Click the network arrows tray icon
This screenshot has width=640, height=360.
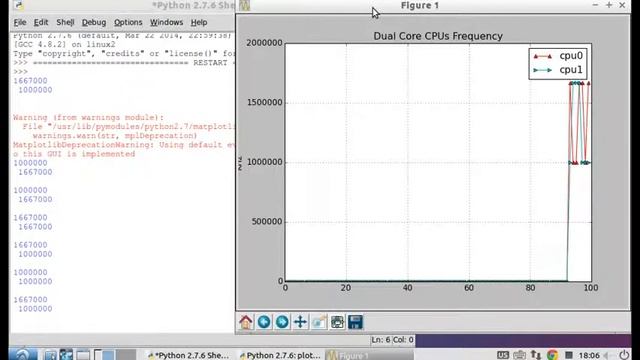click(x=536, y=355)
